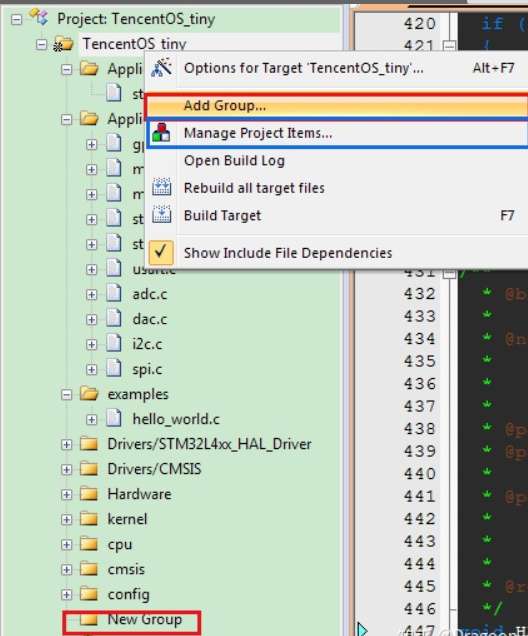This screenshot has width=528, height=636.
Task: Select the examples group label
Action: tap(138, 394)
